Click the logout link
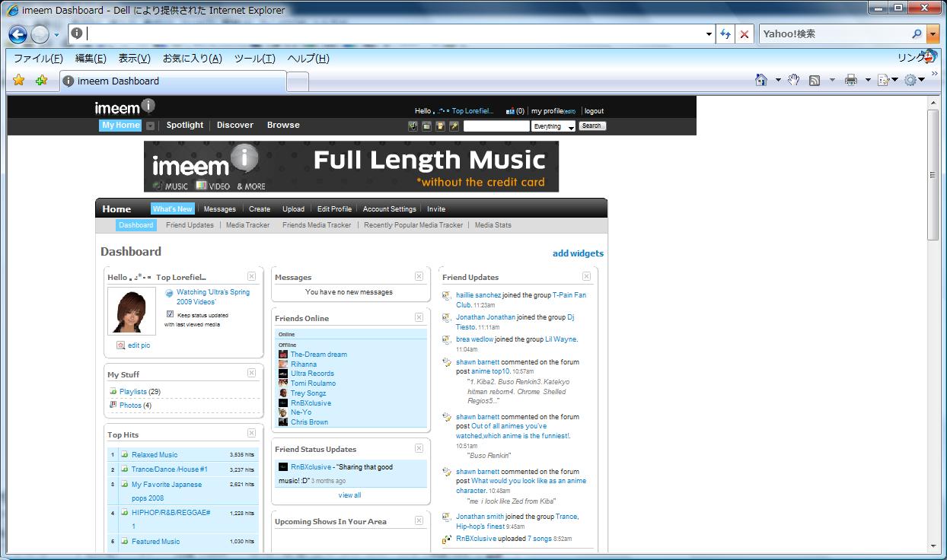Screen dimensions: 947x560 tap(594, 111)
